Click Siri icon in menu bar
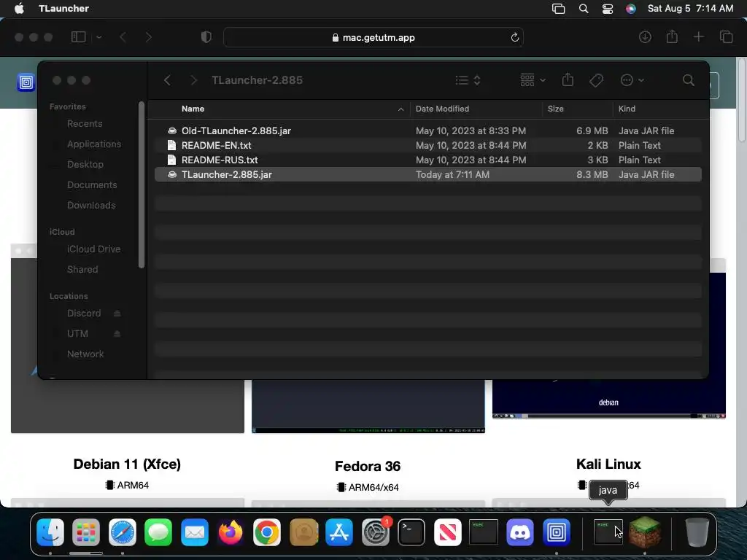 click(x=631, y=9)
